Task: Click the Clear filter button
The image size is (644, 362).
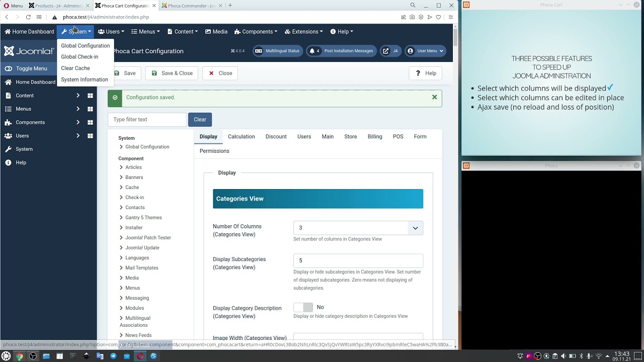Action: 200,120
